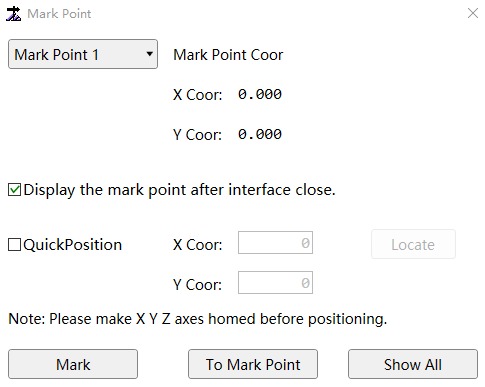Click the Mark Point window title text
This screenshot has height=387, width=485.
tap(59, 14)
